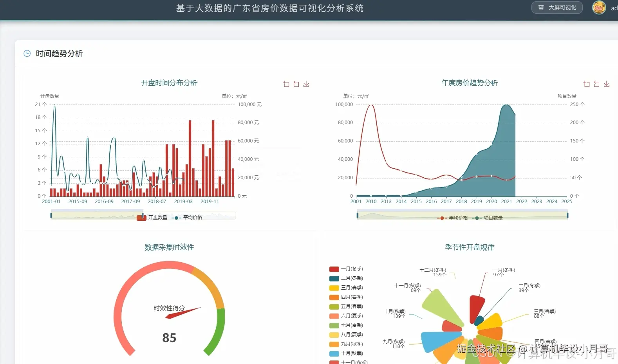The width and height of the screenshot is (618, 364).
Task: Click right zoom handle under 年度房价趋势分析 chart
Action: click(567, 215)
